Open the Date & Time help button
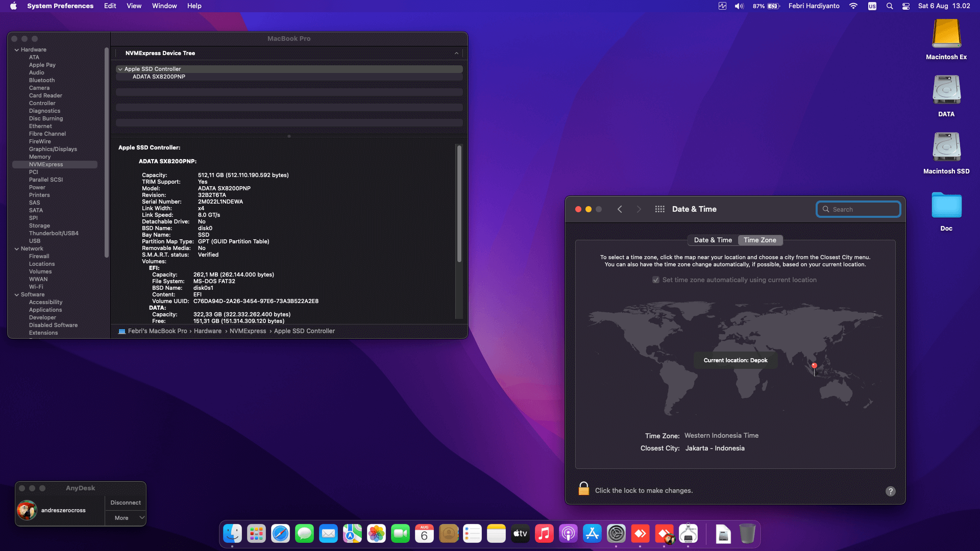The image size is (980, 551). coord(891,491)
